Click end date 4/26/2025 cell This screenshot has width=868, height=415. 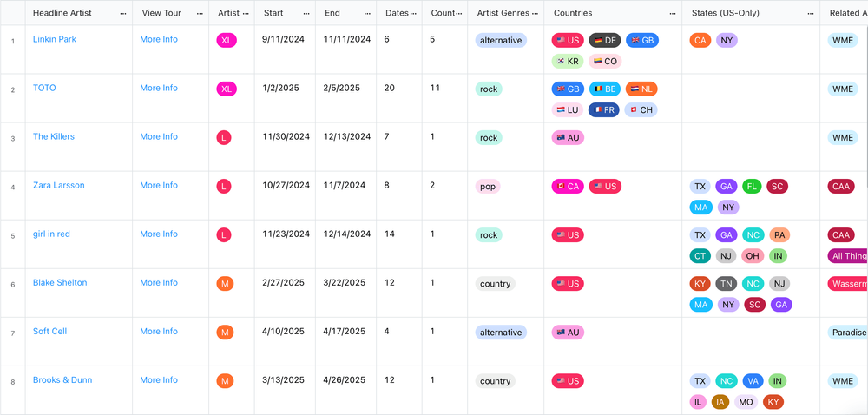[x=345, y=380]
